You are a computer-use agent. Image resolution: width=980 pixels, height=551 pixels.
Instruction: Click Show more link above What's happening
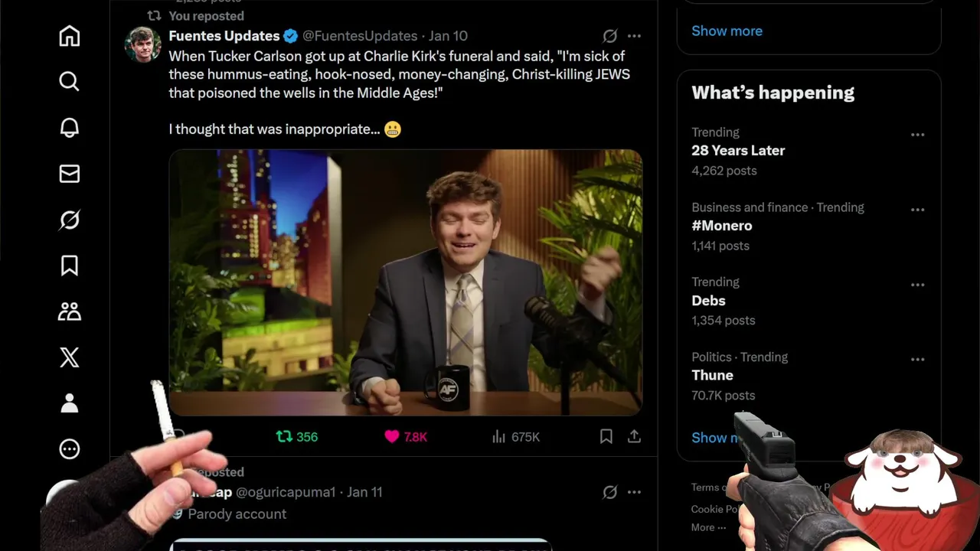coord(727,31)
